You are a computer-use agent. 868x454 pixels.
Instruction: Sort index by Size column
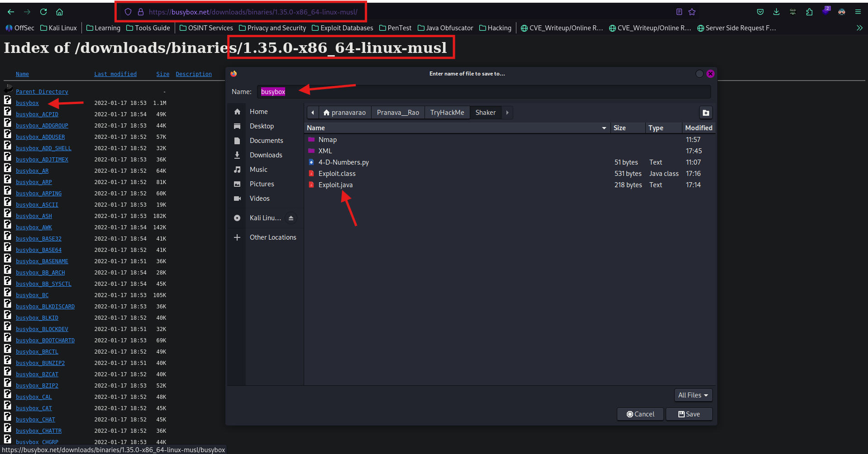[163, 74]
